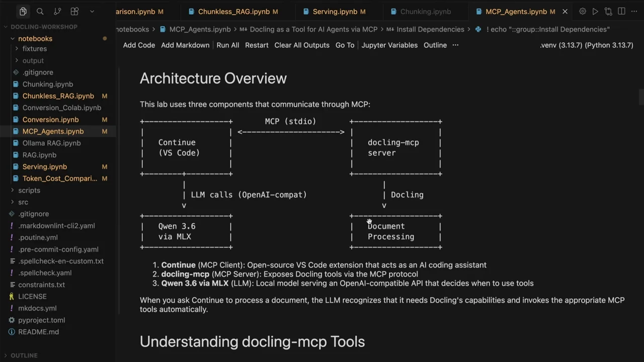Open Jupyter Variables panel
This screenshot has height=362, width=644.
pyautogui.click(x=389, y=45)
